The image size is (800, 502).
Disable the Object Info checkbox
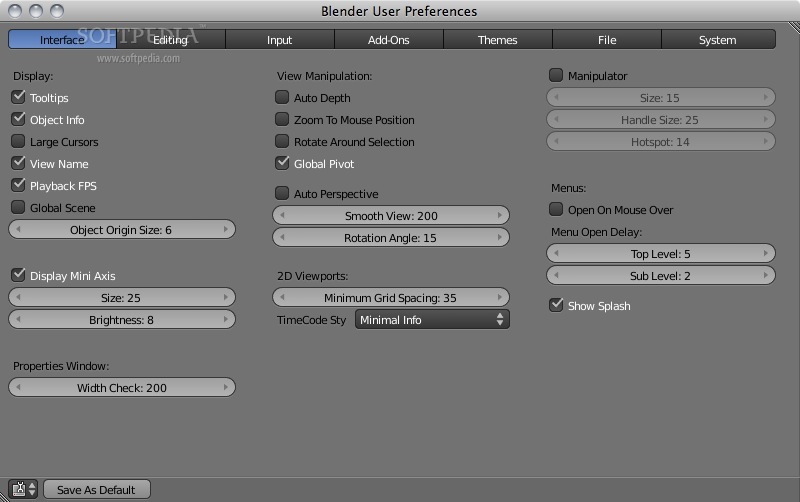pyautogui.click(x=18, y=119)
